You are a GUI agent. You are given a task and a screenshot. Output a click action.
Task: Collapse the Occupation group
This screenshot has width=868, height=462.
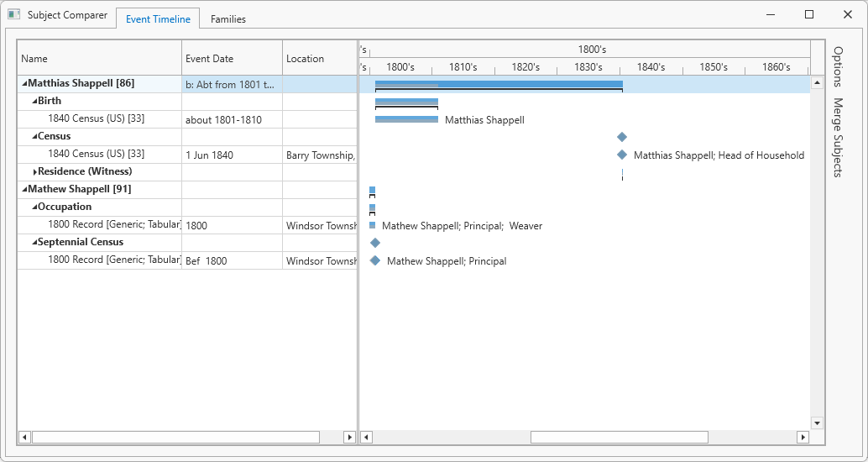(34, 207)
